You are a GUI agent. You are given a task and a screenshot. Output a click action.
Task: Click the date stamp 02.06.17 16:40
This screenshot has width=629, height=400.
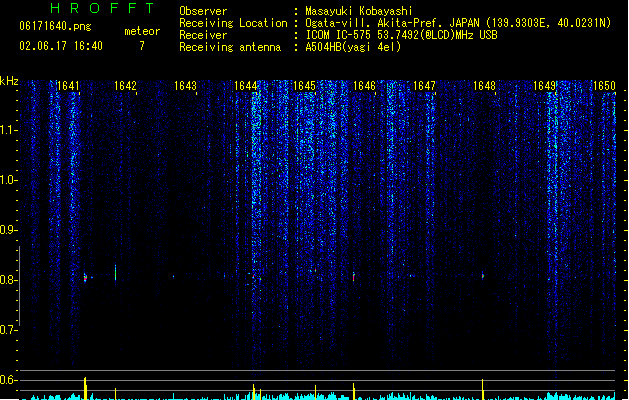pos(61,46)
